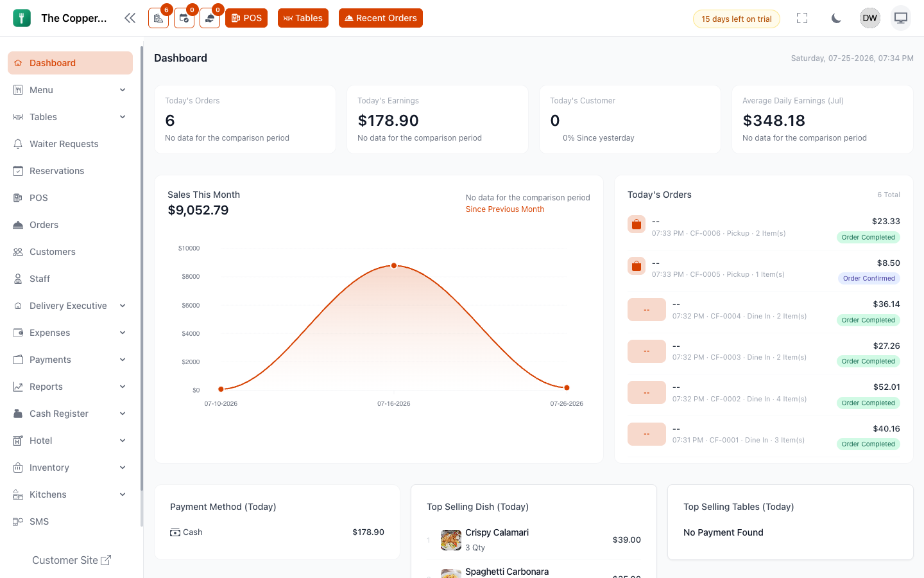Open Customers in sidebar

pos(71,252)
